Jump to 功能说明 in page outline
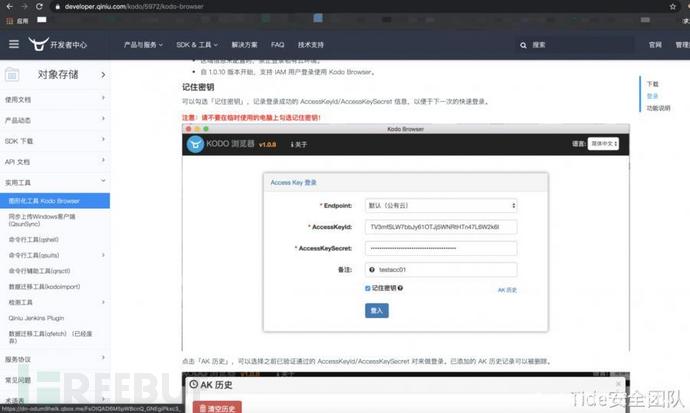This screenshot has height=413, width=690. [658, 108]
